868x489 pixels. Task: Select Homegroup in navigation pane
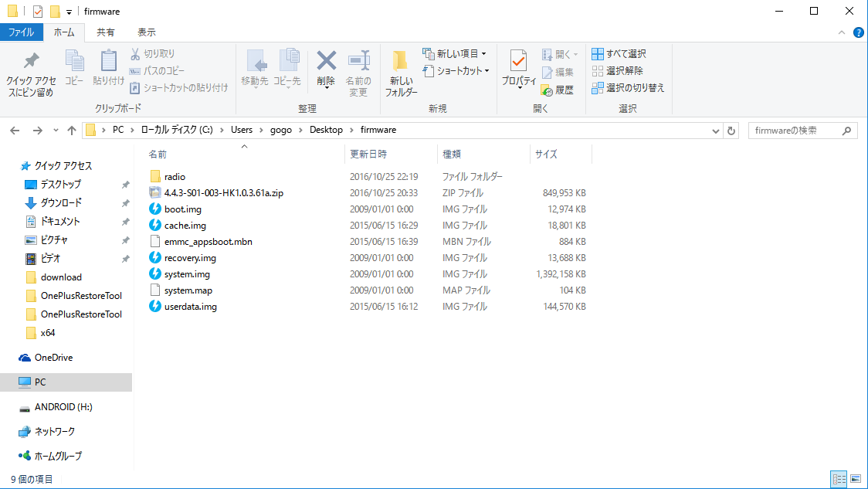(58, 456)
